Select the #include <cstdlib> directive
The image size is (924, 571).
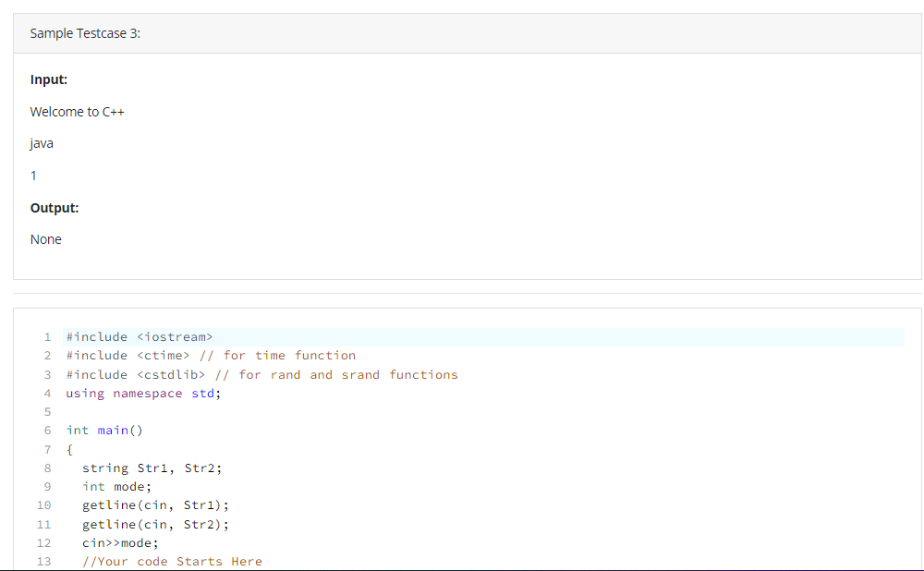135,374
